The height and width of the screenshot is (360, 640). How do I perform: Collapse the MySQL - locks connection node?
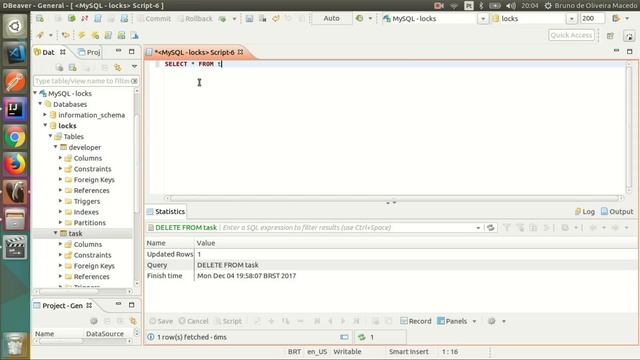tap(36, 93)
